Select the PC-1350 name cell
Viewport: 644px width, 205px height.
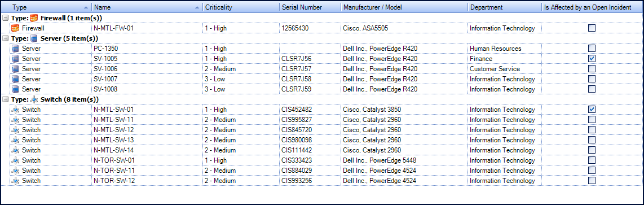point(147,49)
